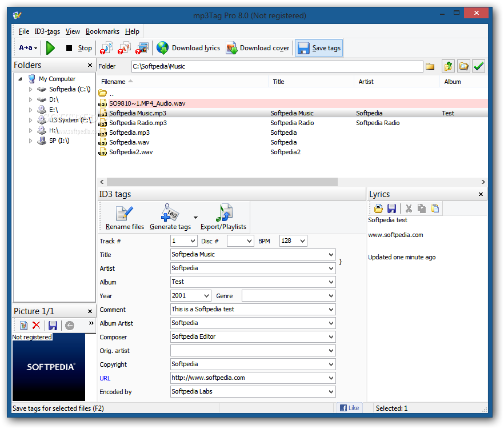Close the Lyrics panel
Viewport: 504px width, 429px height.
[x=481, y=194]
